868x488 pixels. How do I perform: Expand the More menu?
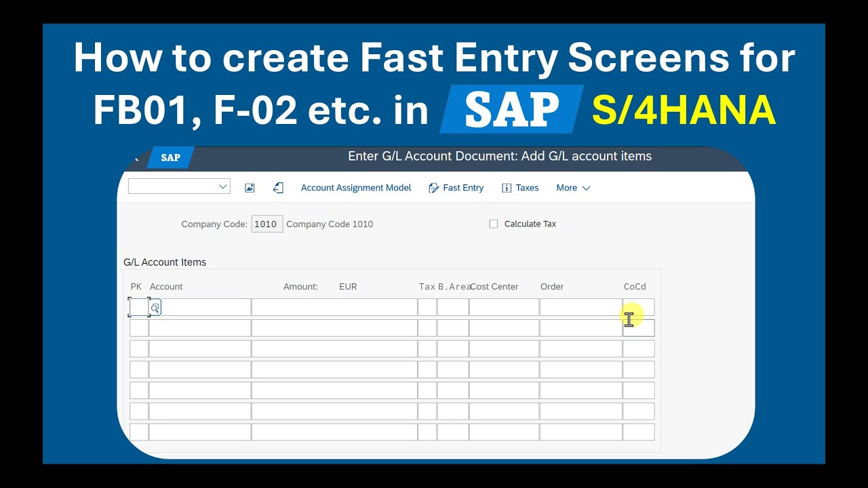click(573, 188)
